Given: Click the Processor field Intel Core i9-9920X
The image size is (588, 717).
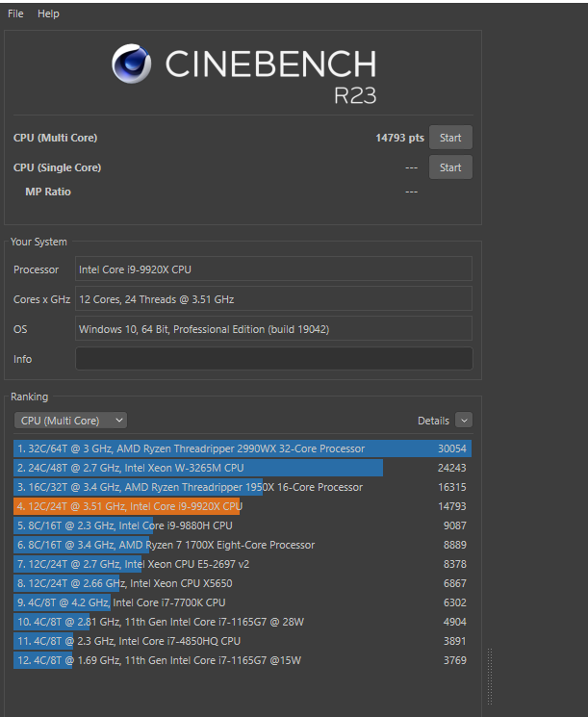Looking at the screenshot, I should pos(273,269).
